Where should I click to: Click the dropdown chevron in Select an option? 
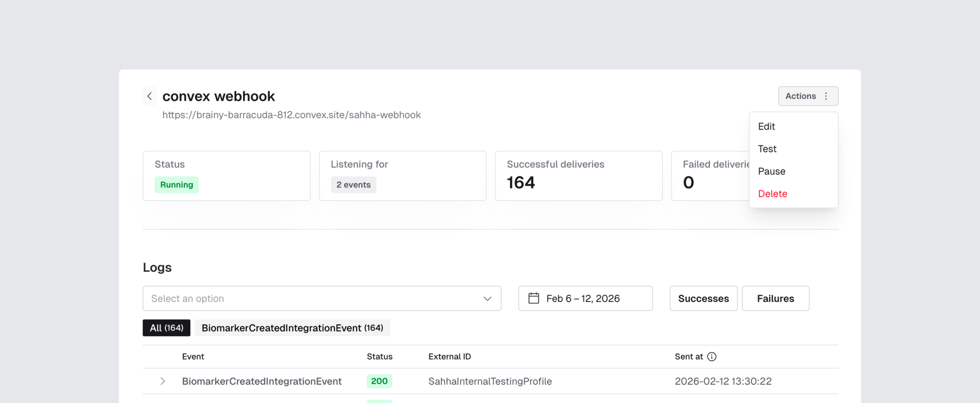pyautogui.click(x=487, y=298)
